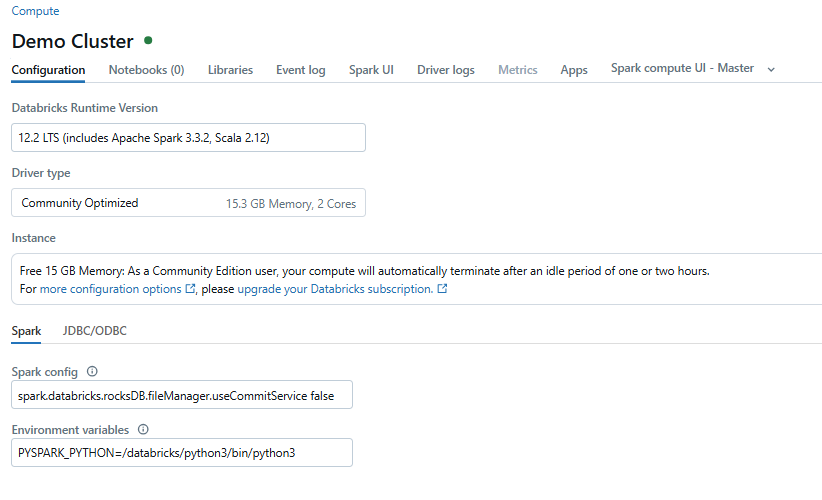Open the Metrics tab
Screen dimensions: 822x500
coord(517,70)
